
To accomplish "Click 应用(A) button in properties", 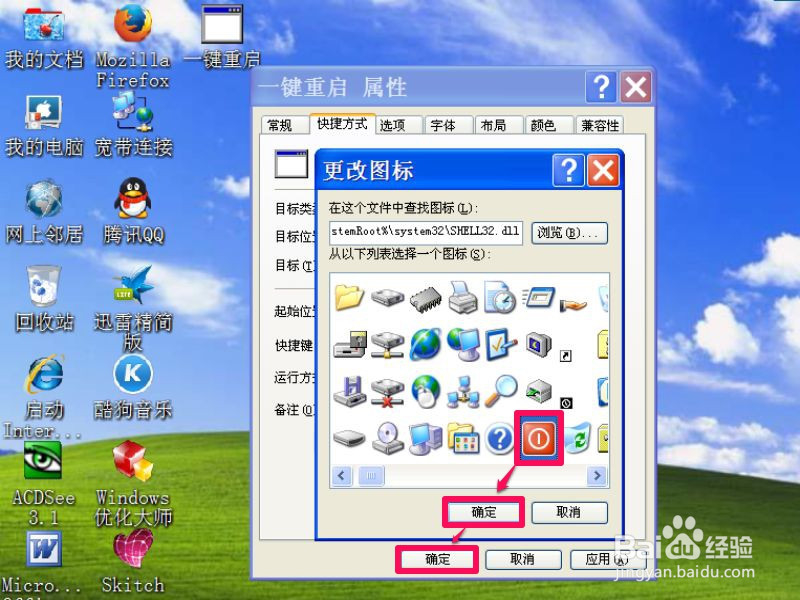I will point(607,559).
